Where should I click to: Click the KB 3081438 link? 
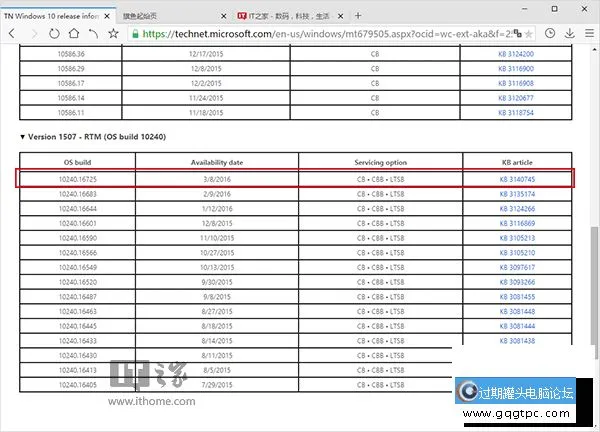point(517,340)
